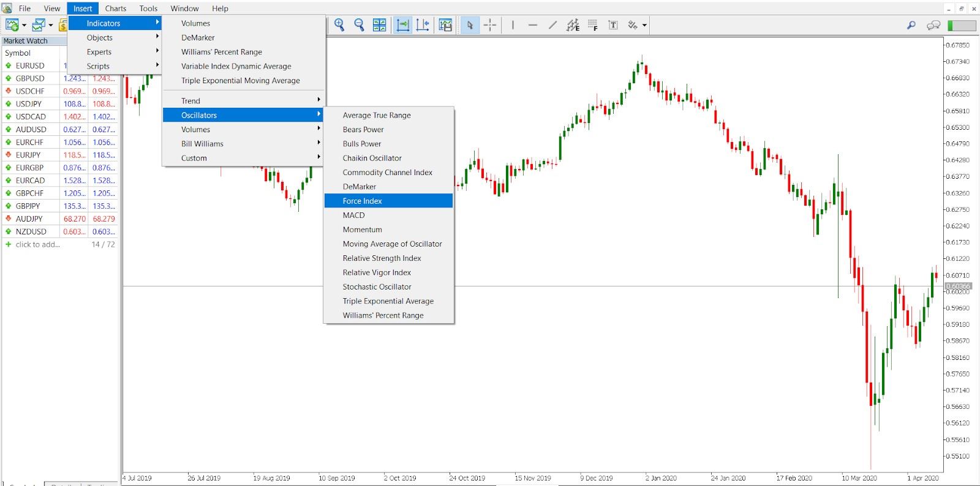Click the Zoom In magnifier icon
980x486 pixels.
pyautogui.click(x=339, y=25)
